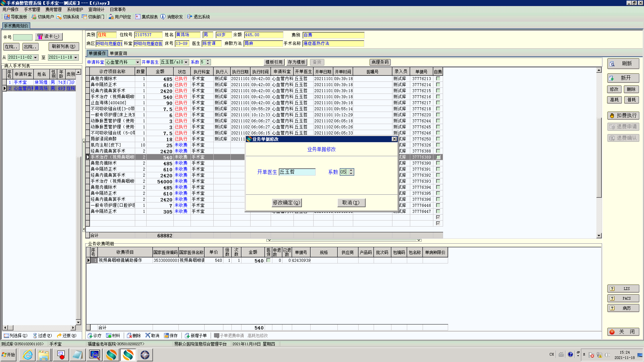
Task: Open the 费用管理 menu
Action: pos(53,9)
